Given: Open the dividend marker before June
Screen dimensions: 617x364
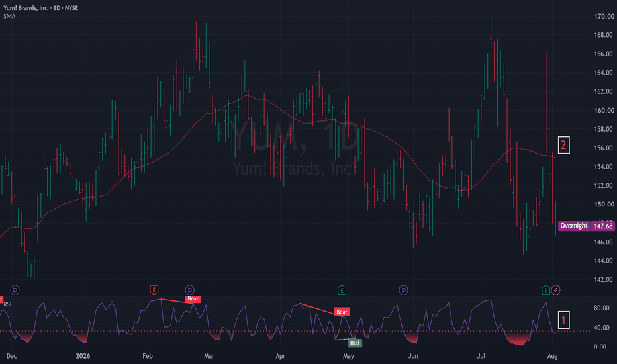Looking at the screenshot, I should point(403,290).
